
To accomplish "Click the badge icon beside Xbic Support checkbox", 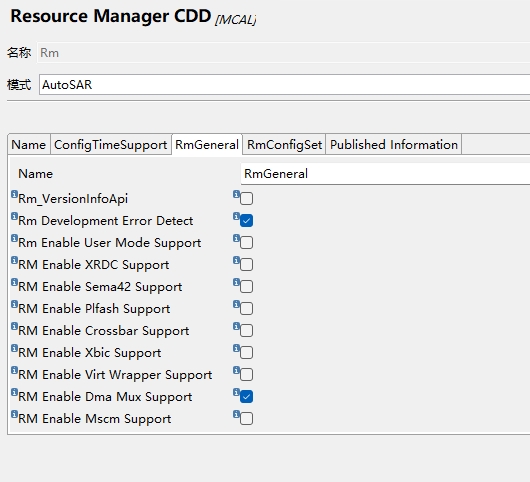I will click(236, 348).
